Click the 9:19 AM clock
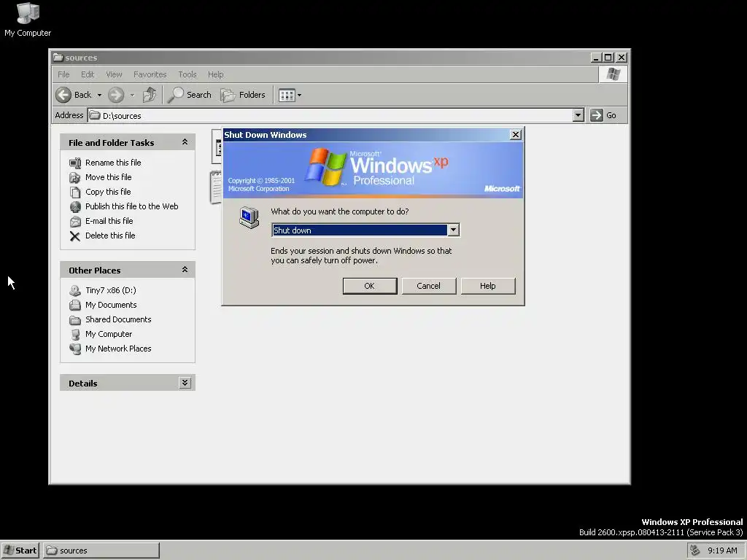 point(722,551)
